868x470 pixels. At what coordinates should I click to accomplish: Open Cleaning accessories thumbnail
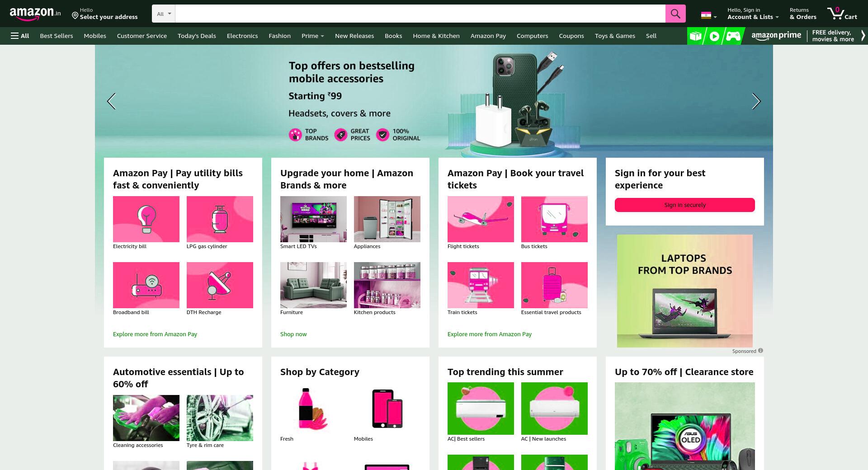pos(146,418)
